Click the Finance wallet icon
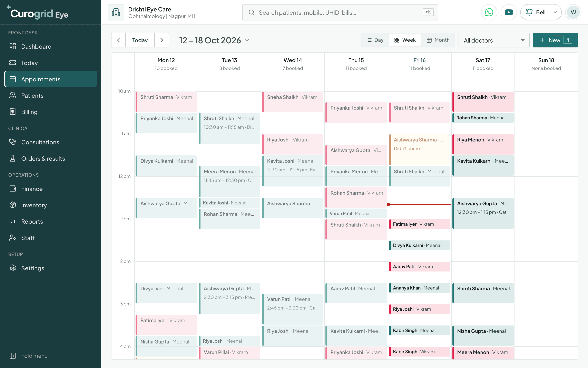 coord(13,189)
